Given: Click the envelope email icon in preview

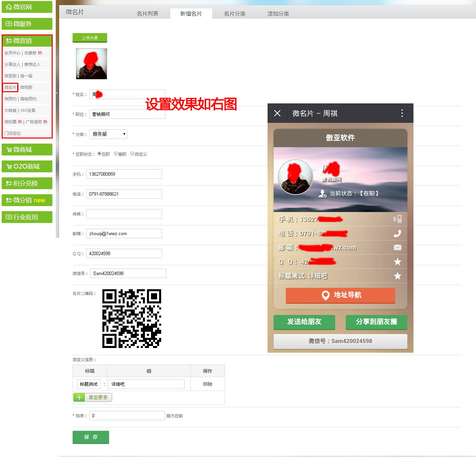Looking at the screenshot, I should 397,248.
